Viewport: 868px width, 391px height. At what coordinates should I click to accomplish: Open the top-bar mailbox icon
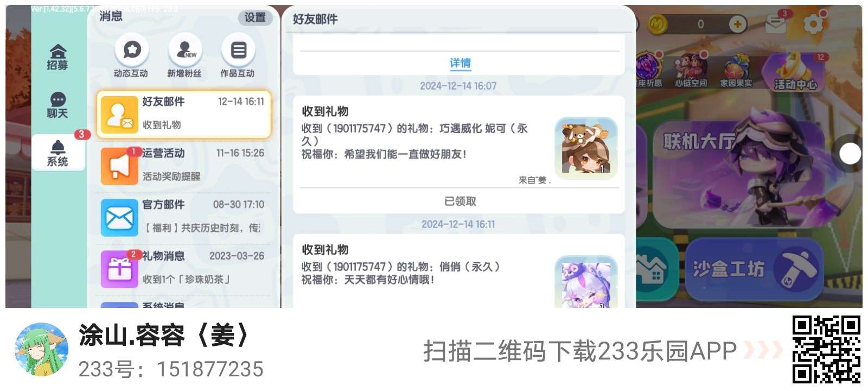(x=776, y=23)
